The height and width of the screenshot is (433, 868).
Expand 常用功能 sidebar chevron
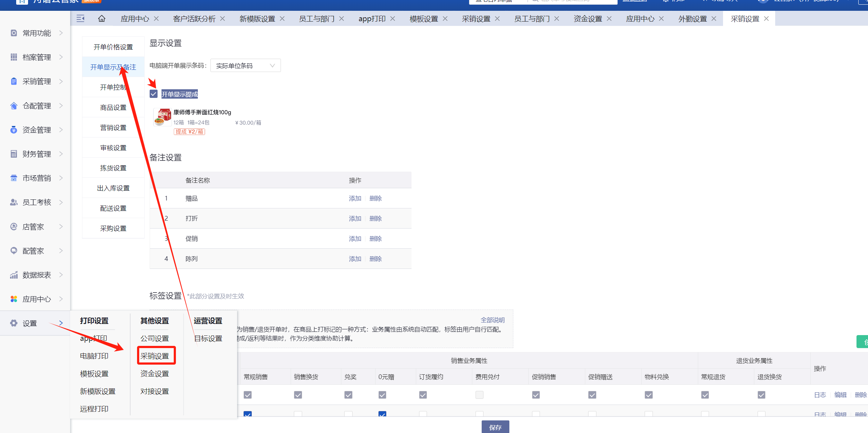coord(61,33)
